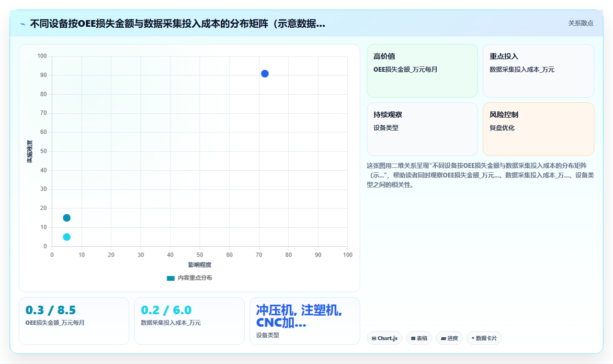This screenshot has height=364, width=613.
Task: Click the 实施难度 y-axis label
Action: coord(29,151)
